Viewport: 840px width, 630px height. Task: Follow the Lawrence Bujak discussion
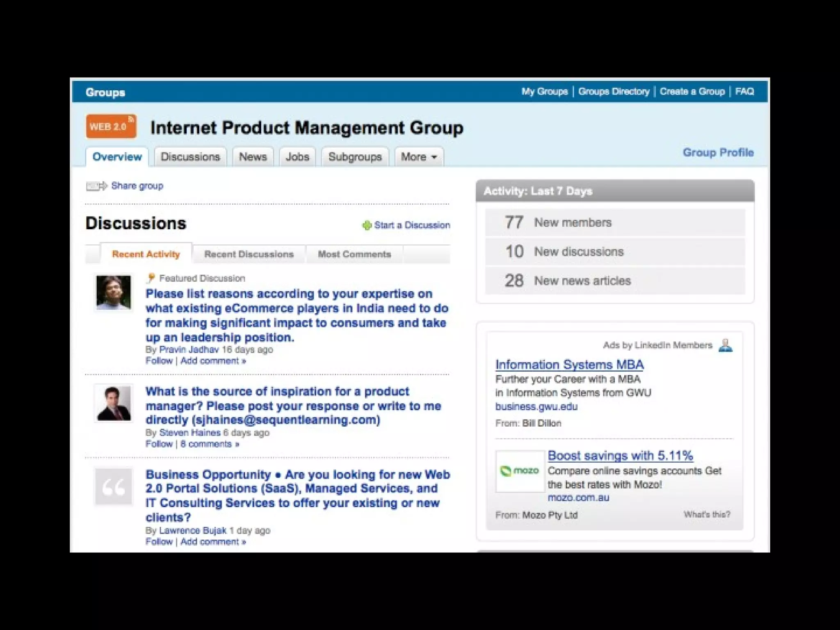coord(159,542)
